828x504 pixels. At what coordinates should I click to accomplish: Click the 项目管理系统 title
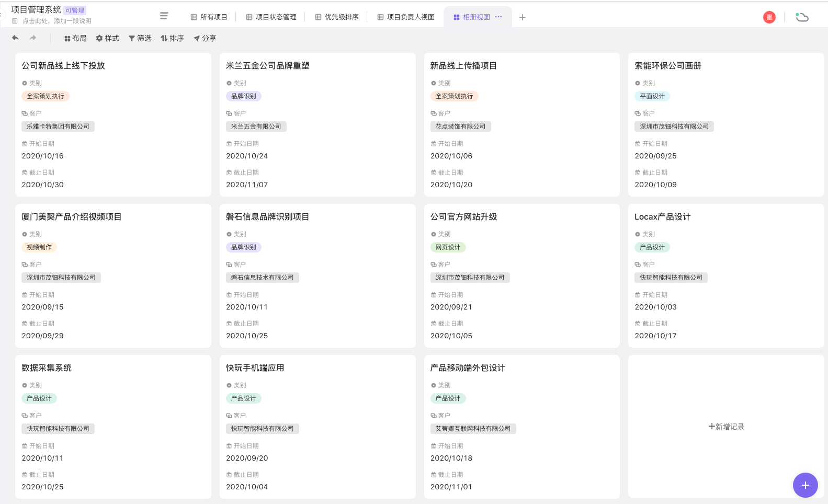tap(36, 10)
